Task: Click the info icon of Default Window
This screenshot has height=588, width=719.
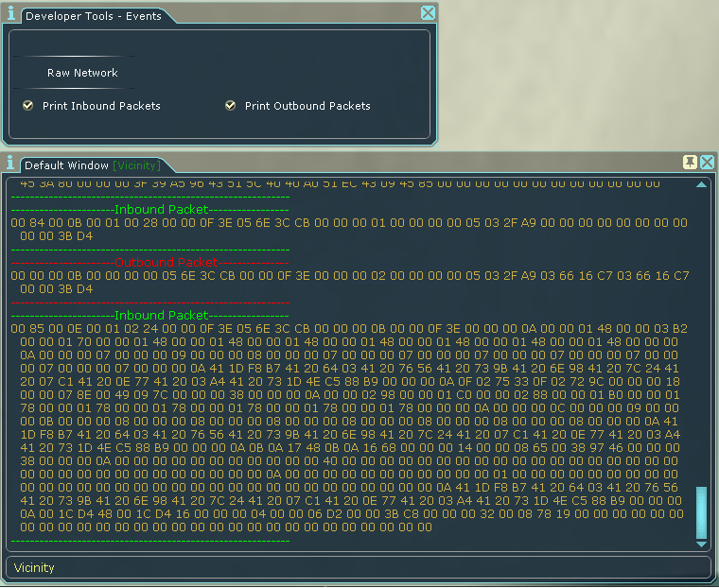Action: click(x=10, y=163)
